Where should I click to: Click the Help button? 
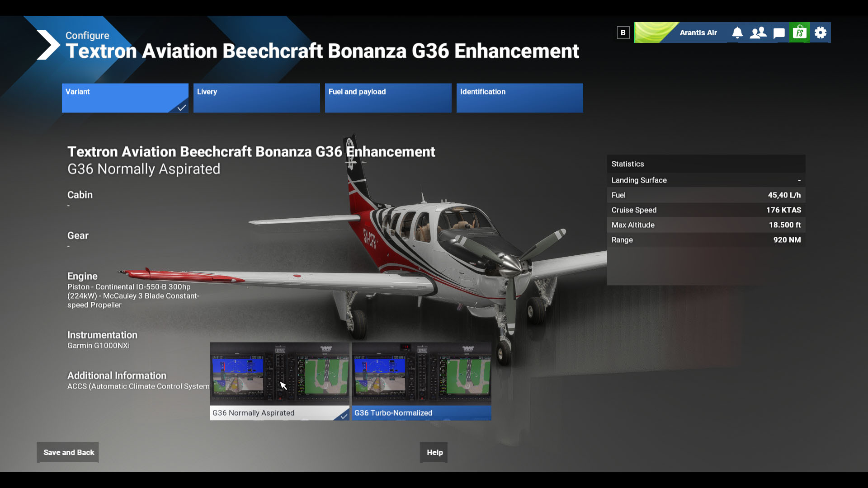[434, 452]
